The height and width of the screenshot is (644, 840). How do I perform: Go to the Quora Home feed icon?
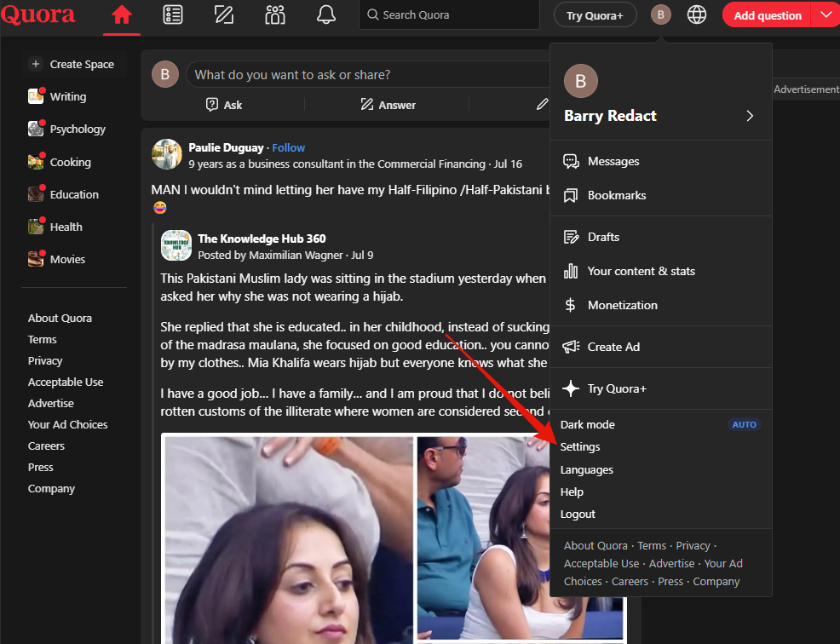[122, 15]
